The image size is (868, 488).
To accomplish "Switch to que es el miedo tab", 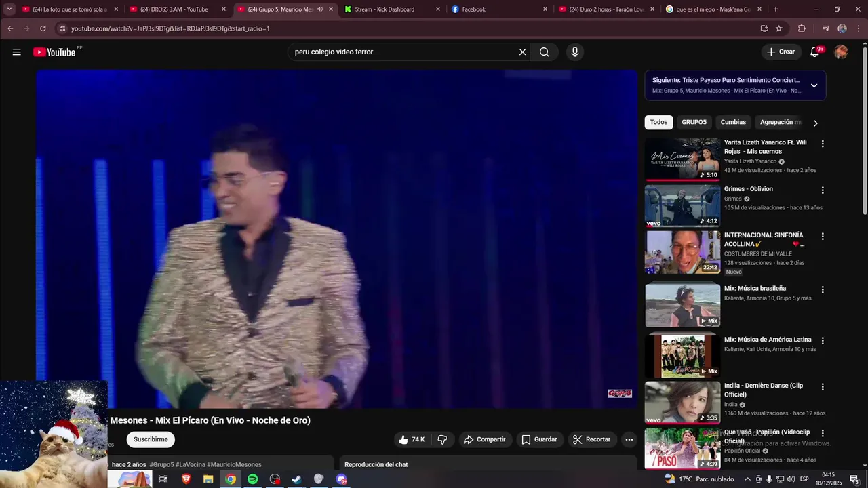I will (713, 9).
